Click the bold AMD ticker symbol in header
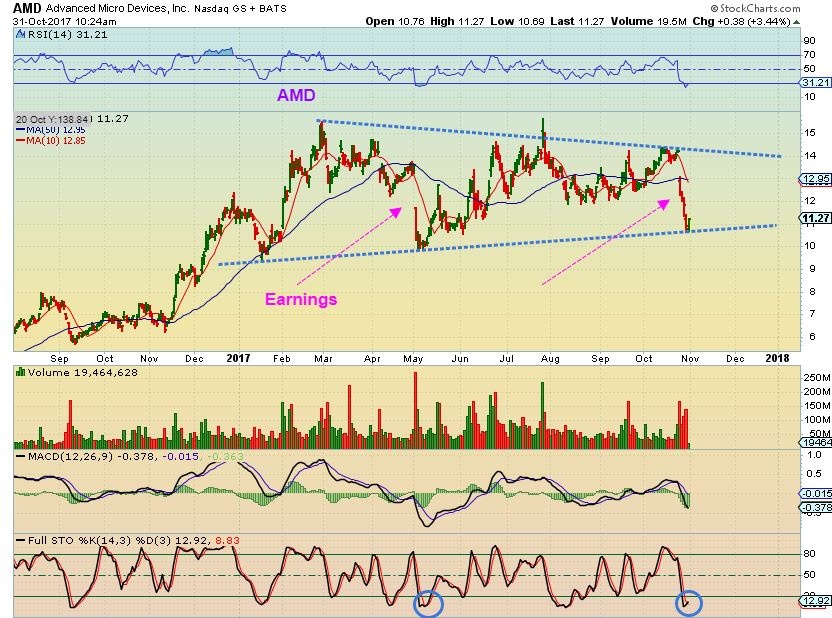The image size is (832, 618). [29, 8]
